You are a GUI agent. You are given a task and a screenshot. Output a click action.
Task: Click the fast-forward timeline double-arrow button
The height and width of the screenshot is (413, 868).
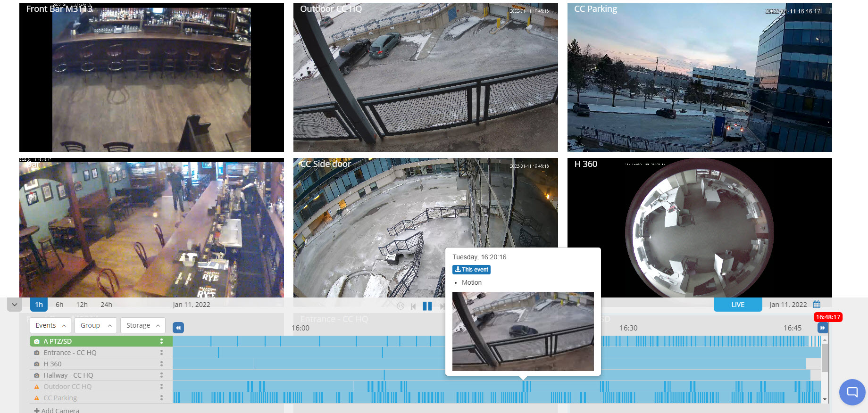pyautogui.click(x=823, y=328)
